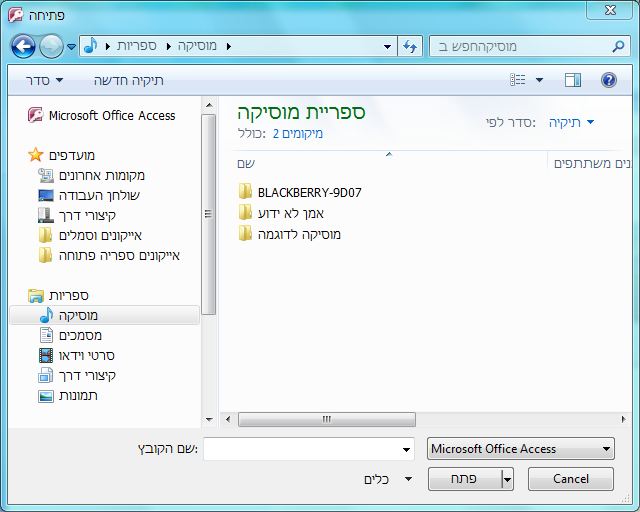Image resolution: width=640 pixels, height=512 pixels.
Task: Select ספריות libraries heading
Action: [x=69, y=295]
